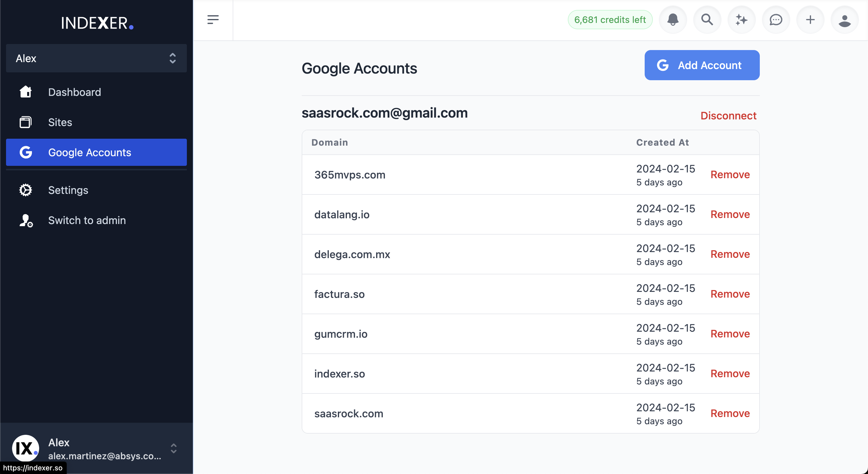This screenshot has height=474, width=868.
Task: Open Settings page
Action: [x=96, y=190]
